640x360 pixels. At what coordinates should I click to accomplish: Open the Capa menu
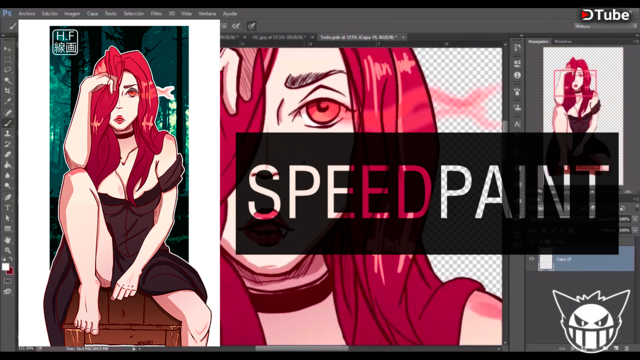[x=92, y=13]
